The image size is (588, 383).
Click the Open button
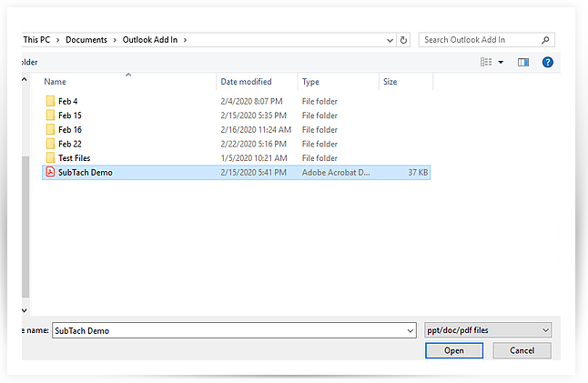click(454, 350)
